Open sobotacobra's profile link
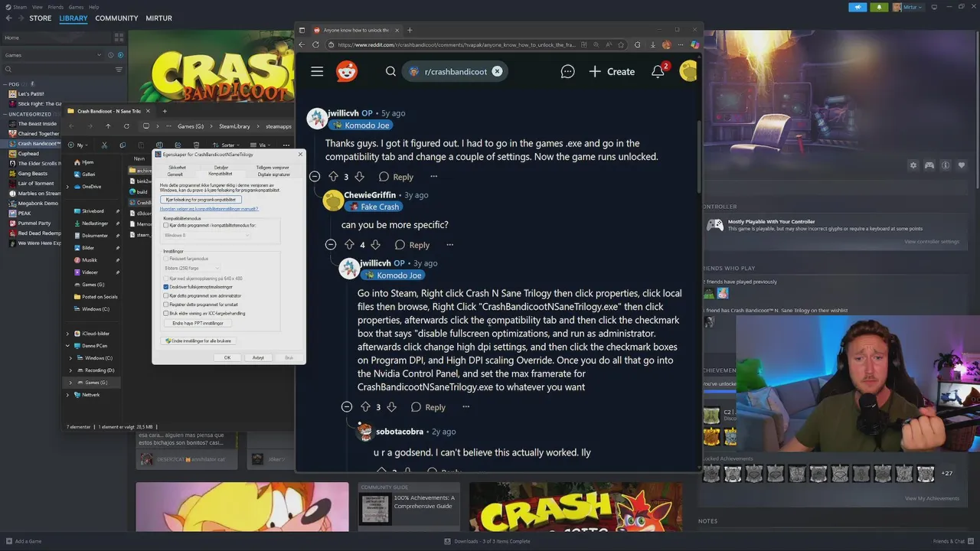This screenshot has width=980, height=551. (400, 432)
